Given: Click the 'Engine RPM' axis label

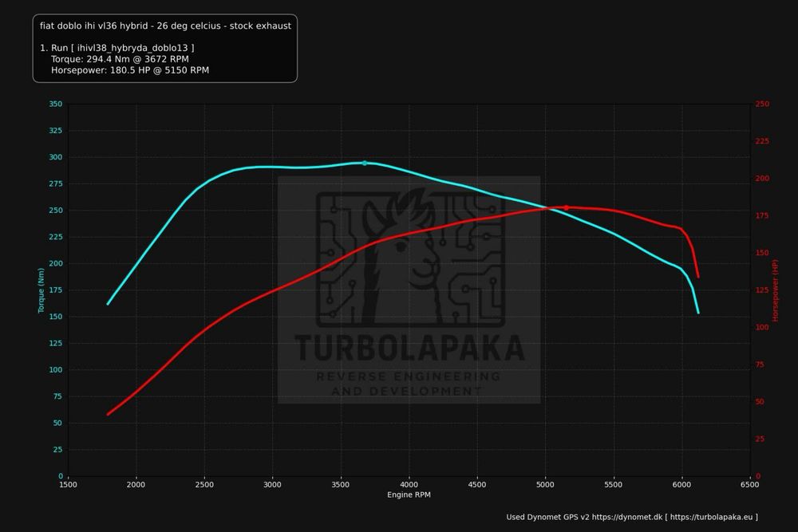Looking at the screenshot, I should coord(409,495).
